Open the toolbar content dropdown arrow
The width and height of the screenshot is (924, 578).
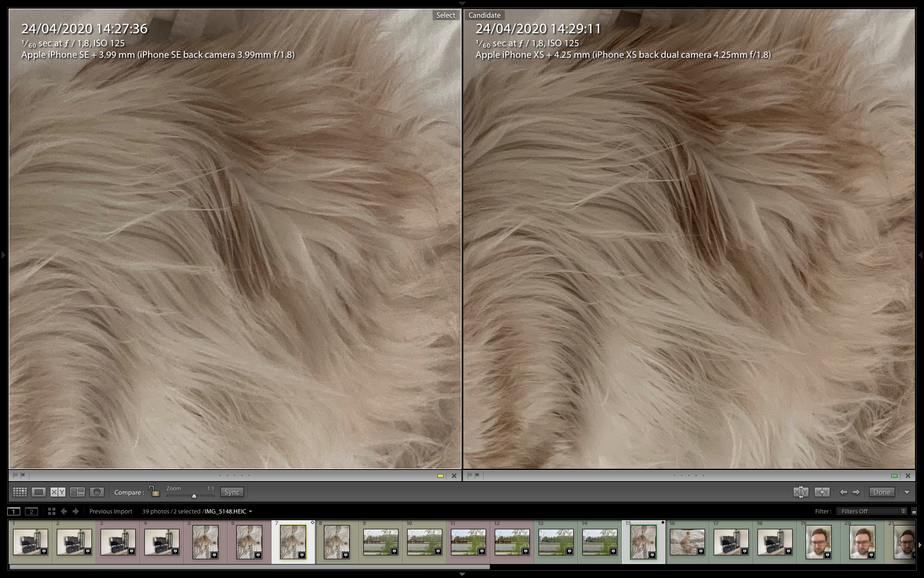pos(907,492)
